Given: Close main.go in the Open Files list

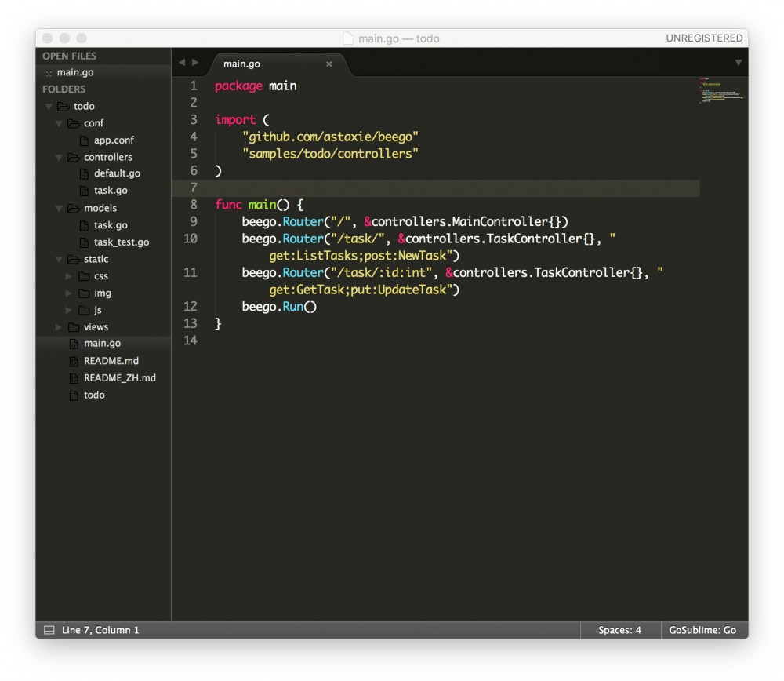Looking at the screenshot, I should [x=49, y=74].
